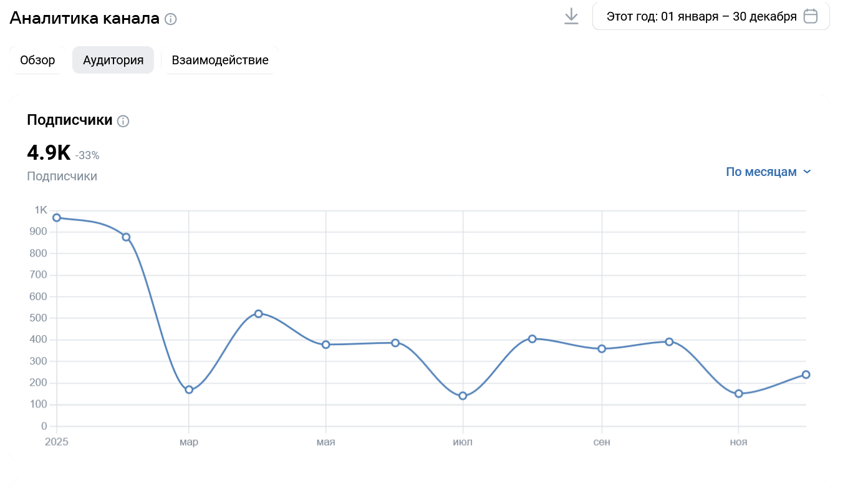Click the August data point on chart
This screenshot has width=868, height=488.
coord(532,339)
